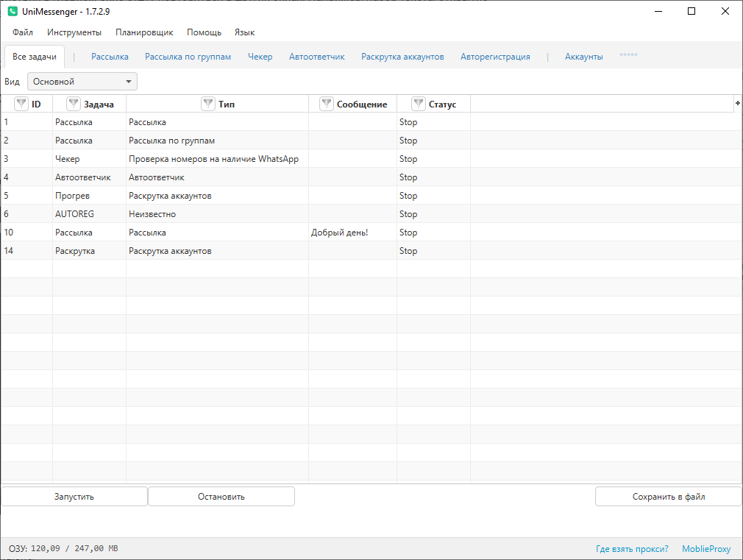
Task: Open the Файл menu
Action: [x=23, y=32]
